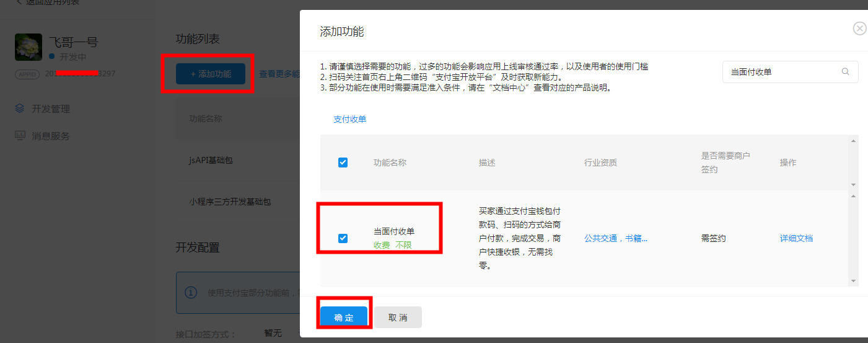Screen dimensions: 868x343
Task: Select the 支付收单 tab
Action: [x=350, y=119]
